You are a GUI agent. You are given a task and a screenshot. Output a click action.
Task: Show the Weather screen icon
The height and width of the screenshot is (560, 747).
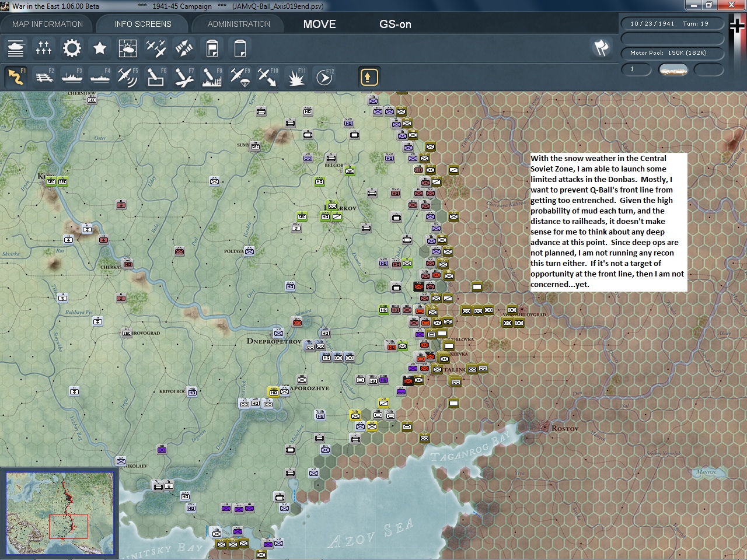click(128, 48)
